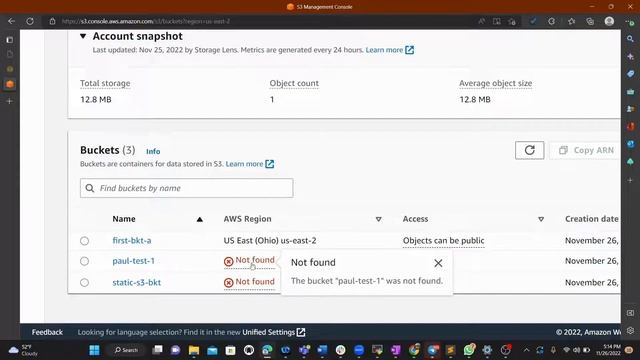Open Edge sidebar settings gear
Image resolution: width=640 pixels, height=360 pixels.
pos(630,331)
